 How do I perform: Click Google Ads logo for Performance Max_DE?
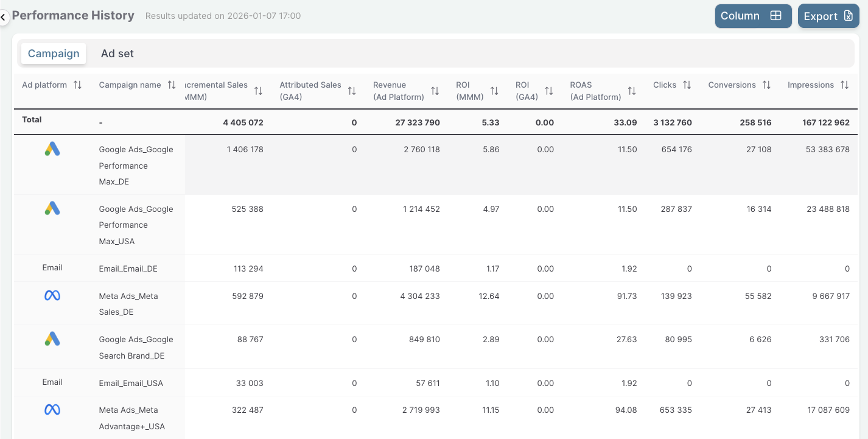pos(52,149)
